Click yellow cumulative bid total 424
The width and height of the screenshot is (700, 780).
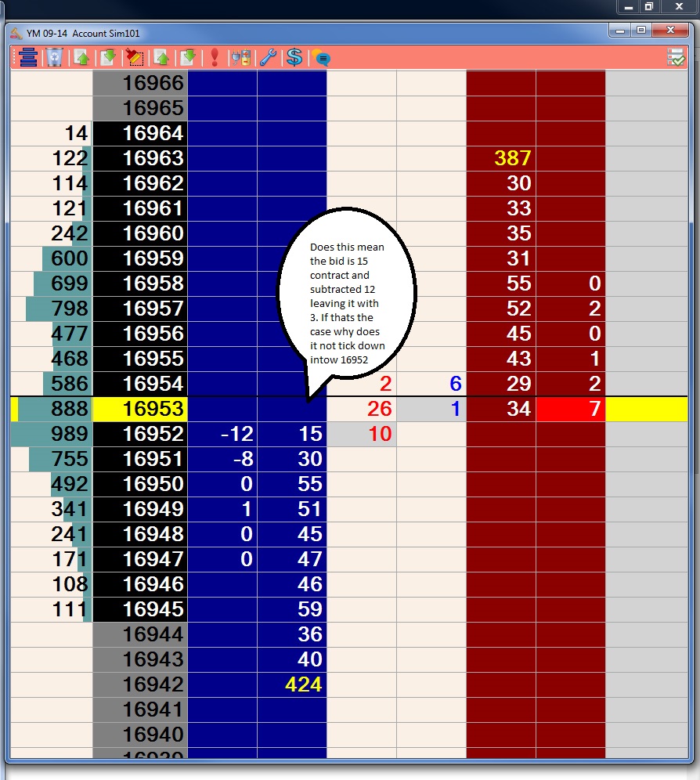292,684
